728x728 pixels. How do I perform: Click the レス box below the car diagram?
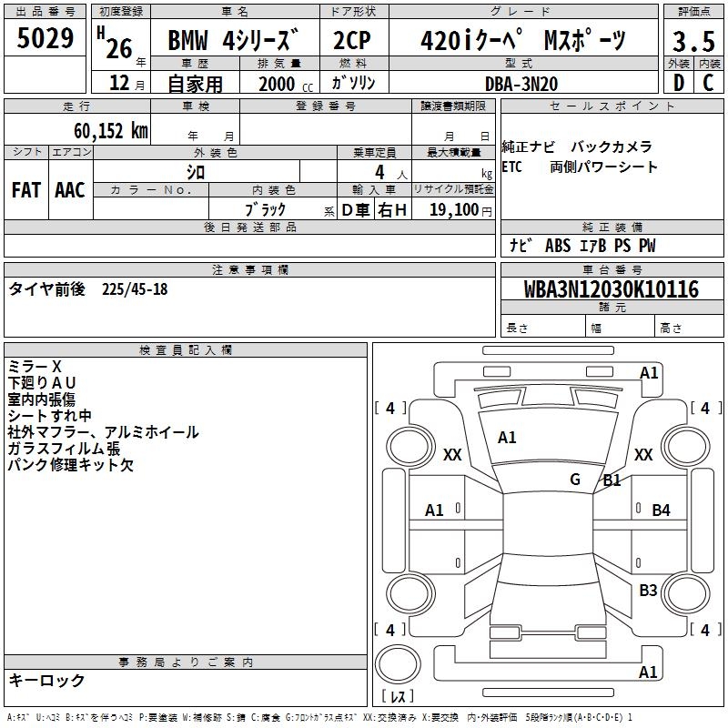[x=397, y=697]
